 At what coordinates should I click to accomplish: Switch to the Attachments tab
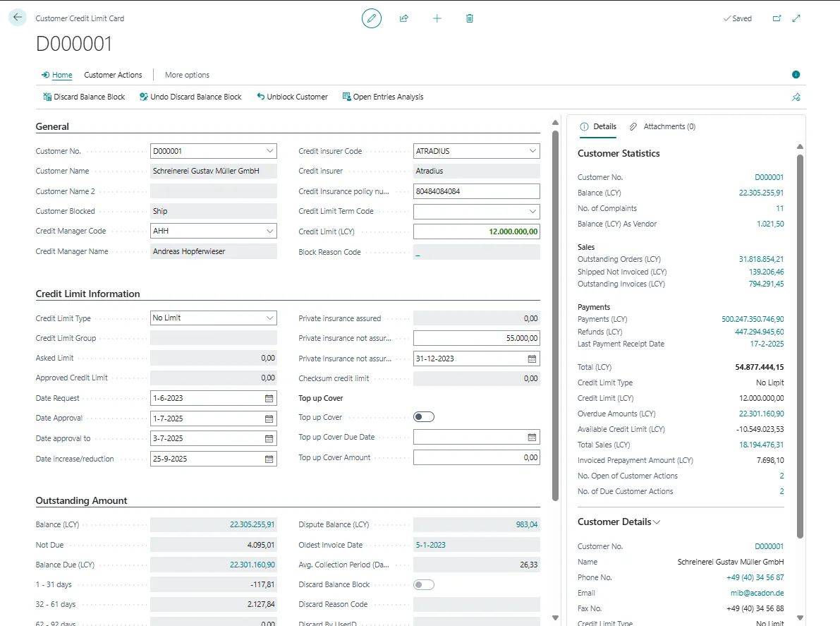[662, 126]
